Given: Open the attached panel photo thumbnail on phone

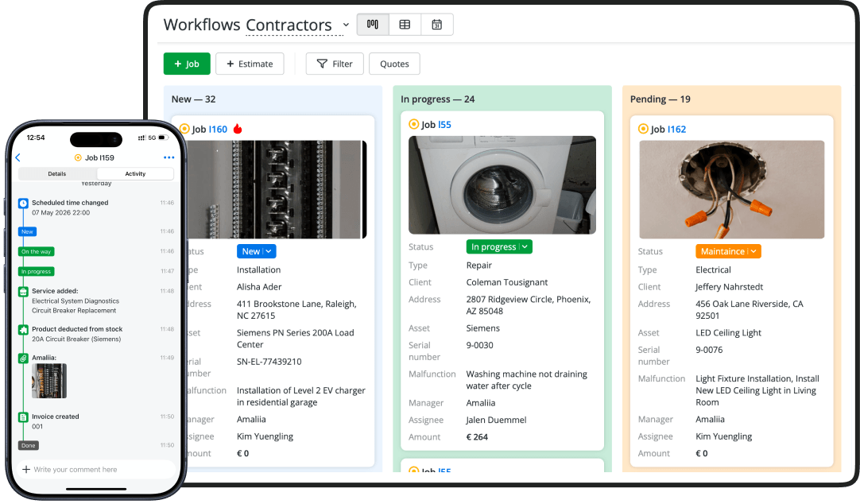Looking at the screenshot, I should 48,381.
